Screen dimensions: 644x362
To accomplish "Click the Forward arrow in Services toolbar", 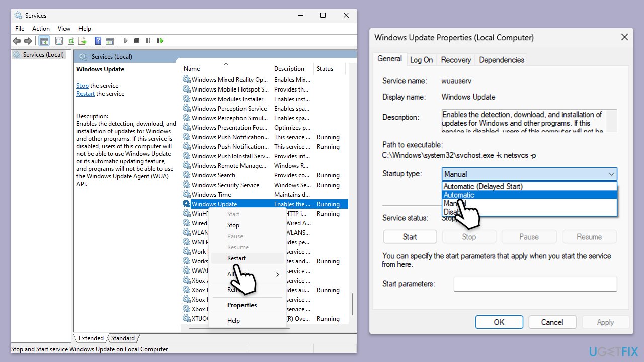I will point(28,41).
